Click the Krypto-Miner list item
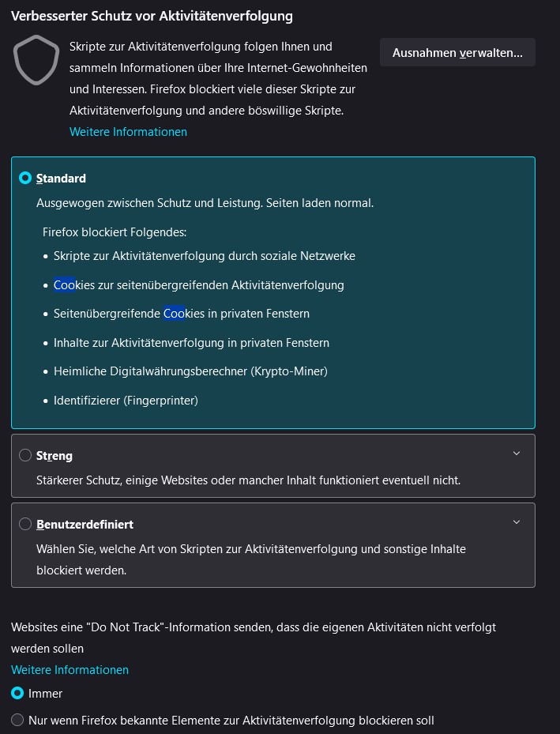This screenshot has height=734, width=560. tap(190, 371)
